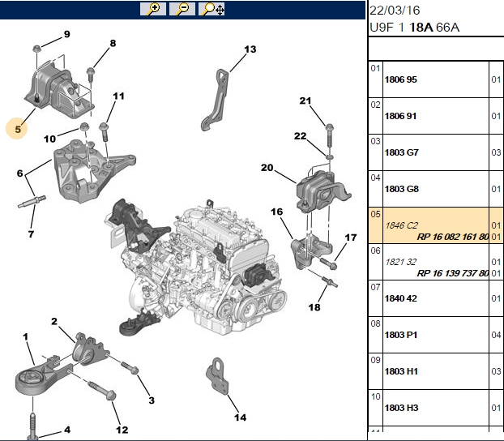Click callout number 9 on the diagram
The width and height of the screenshot is (504, 441).
point(67,34)
